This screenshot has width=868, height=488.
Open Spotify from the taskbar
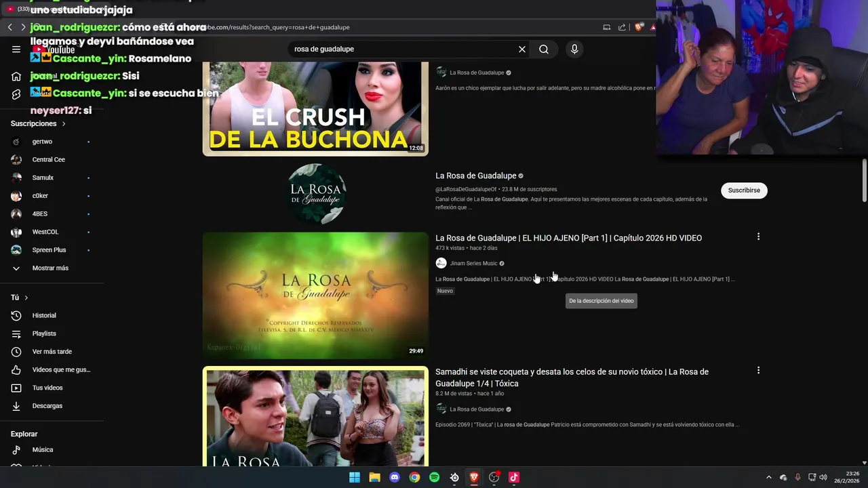435,477
